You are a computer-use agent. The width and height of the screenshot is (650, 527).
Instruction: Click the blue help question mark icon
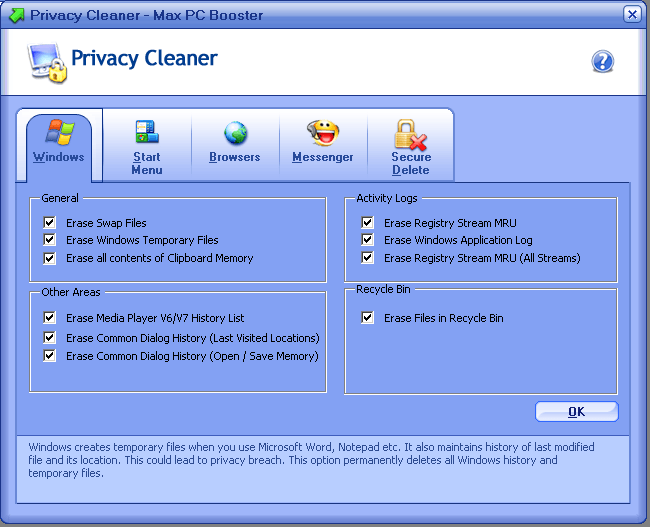(602, 61)
